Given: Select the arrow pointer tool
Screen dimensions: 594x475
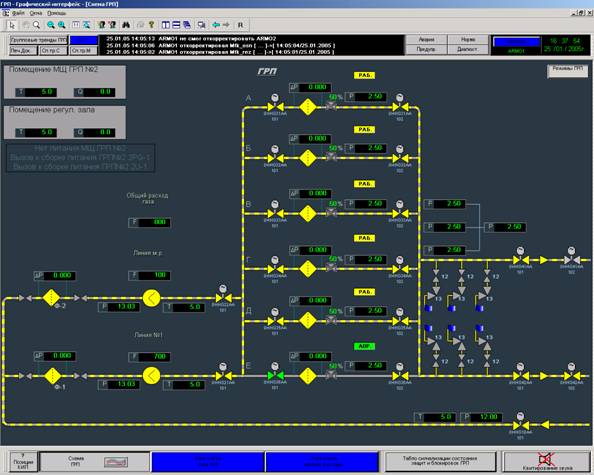Looking at the screenshot, I should [12, 25].
